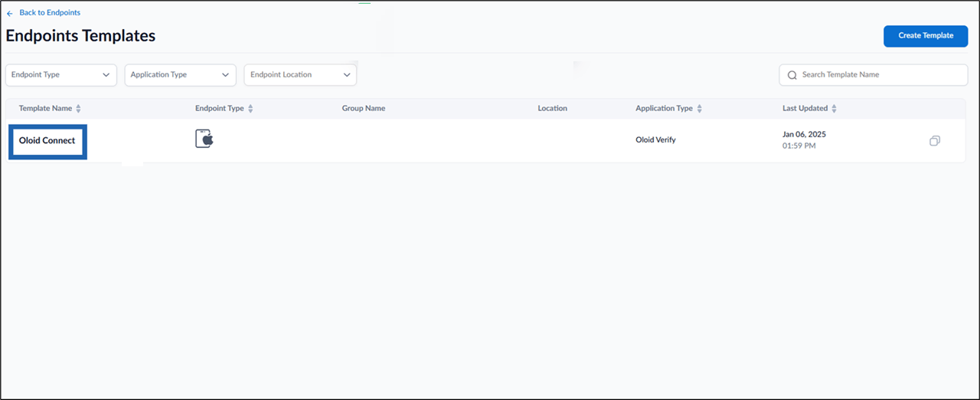Sort by Application Type column arrows
This screenshot has width=980, height=400.
pyautogui.click(x=699, y=109)
